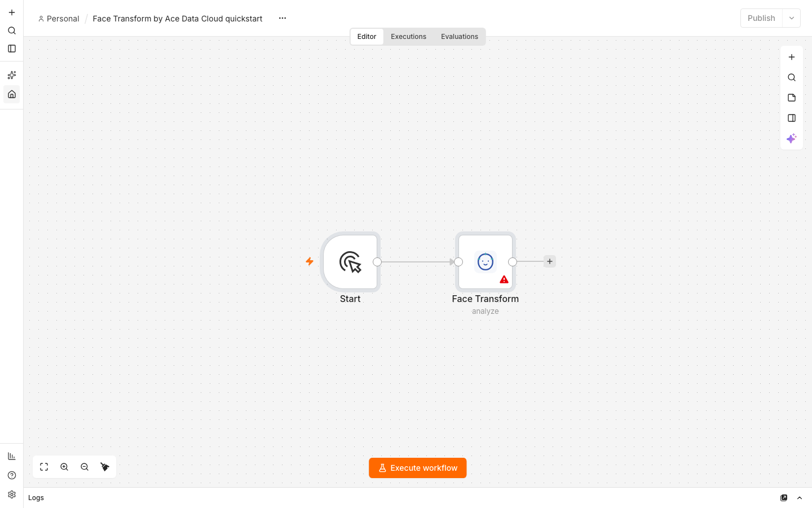Zoom out of the canvas
Viewport: 812px width, 508px height.
[x=85, y=467]
